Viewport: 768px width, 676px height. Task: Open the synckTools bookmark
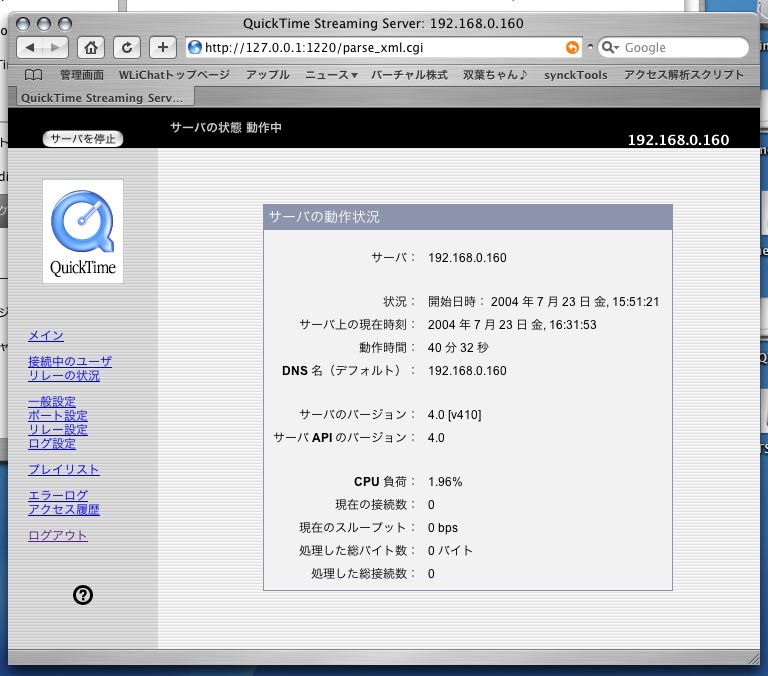tap(576, 75)
